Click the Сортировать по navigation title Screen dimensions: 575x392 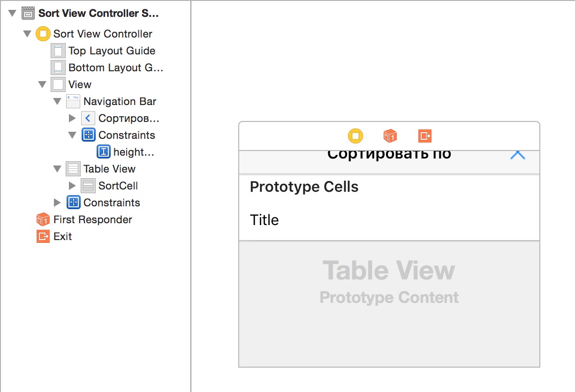point(389,155)
